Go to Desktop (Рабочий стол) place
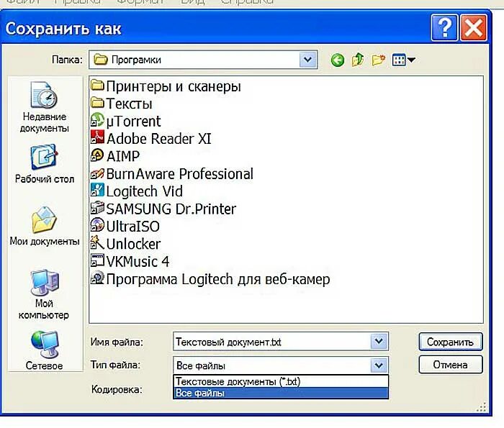 (45, 164)
